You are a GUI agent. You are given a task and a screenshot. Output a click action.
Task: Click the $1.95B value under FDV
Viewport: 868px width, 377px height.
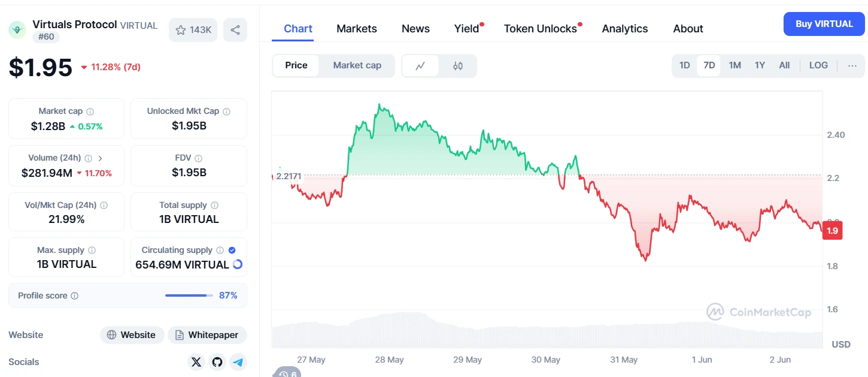tap(189, 173)
